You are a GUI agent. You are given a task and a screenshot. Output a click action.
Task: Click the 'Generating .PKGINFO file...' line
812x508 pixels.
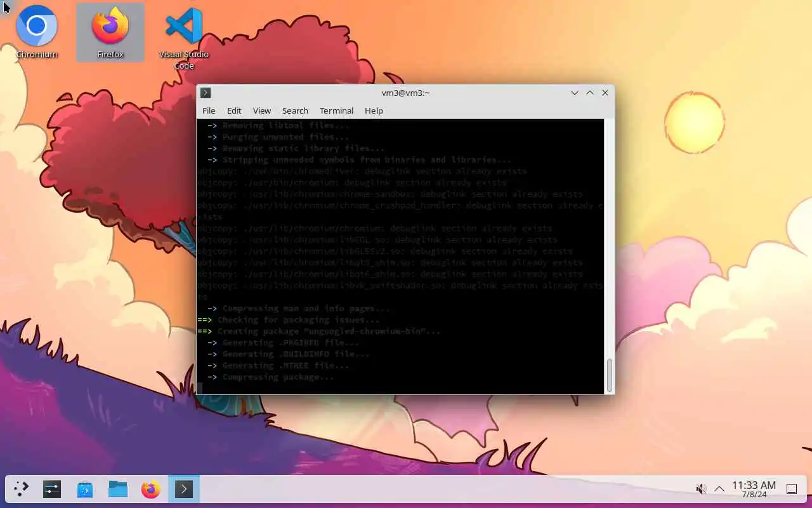pos(283,343)
